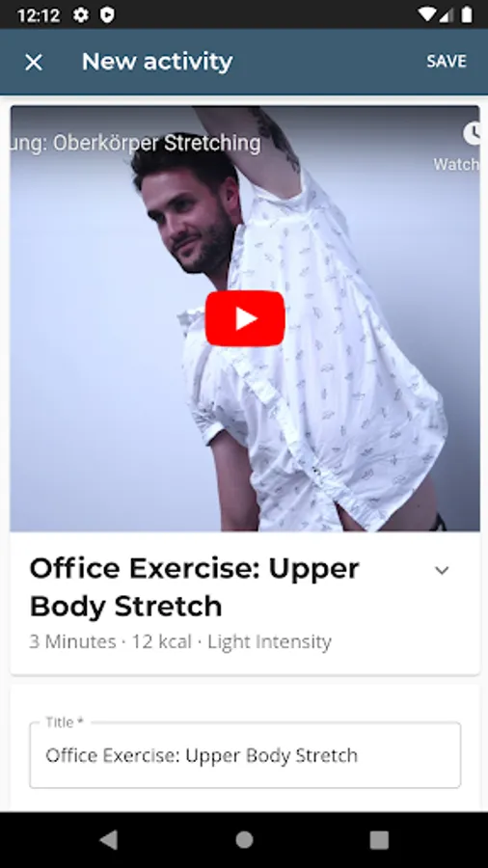Tap the battery indicator icon
The height and width of the screenshot is (868, 488).
tap(467, 14)
